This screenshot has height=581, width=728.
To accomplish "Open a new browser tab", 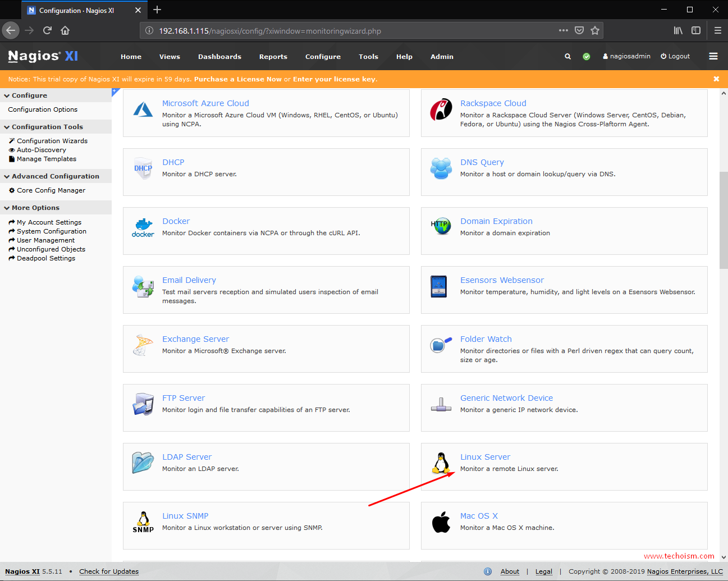I will [157, 10].
